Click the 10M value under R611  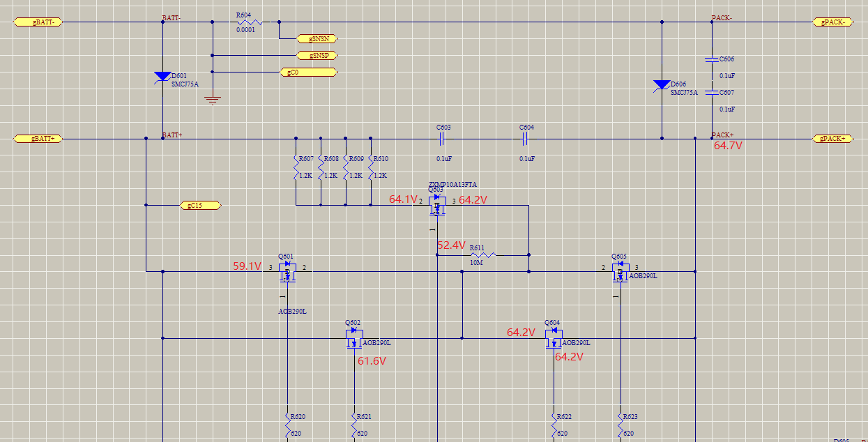(x=476, y=263)
